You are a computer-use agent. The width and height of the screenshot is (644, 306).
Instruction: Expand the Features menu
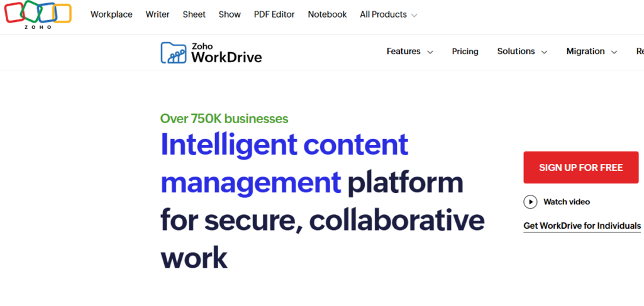409,52
